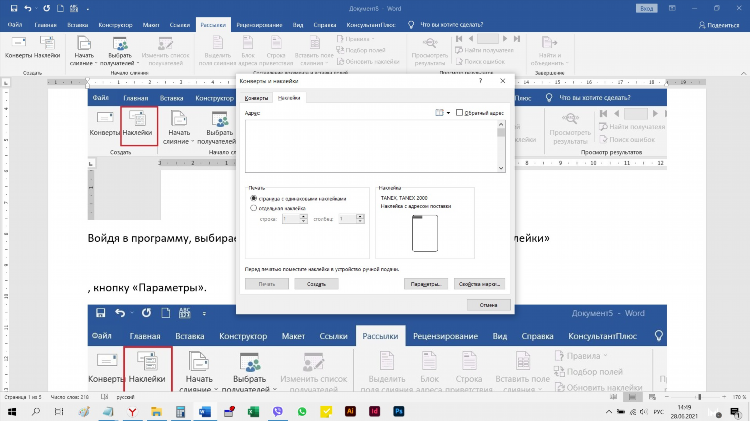750x421 pixels.
Task: Click the Строка приветствия ribbon icon
Action: pos(276,51)
